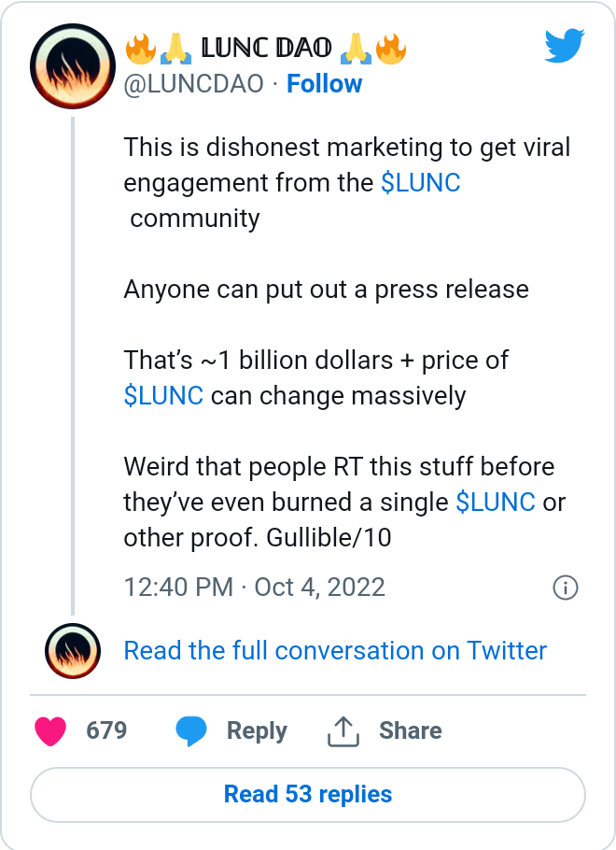Follow the LUNCDAO account
616x850 pixels.
[x=324, y=84]
